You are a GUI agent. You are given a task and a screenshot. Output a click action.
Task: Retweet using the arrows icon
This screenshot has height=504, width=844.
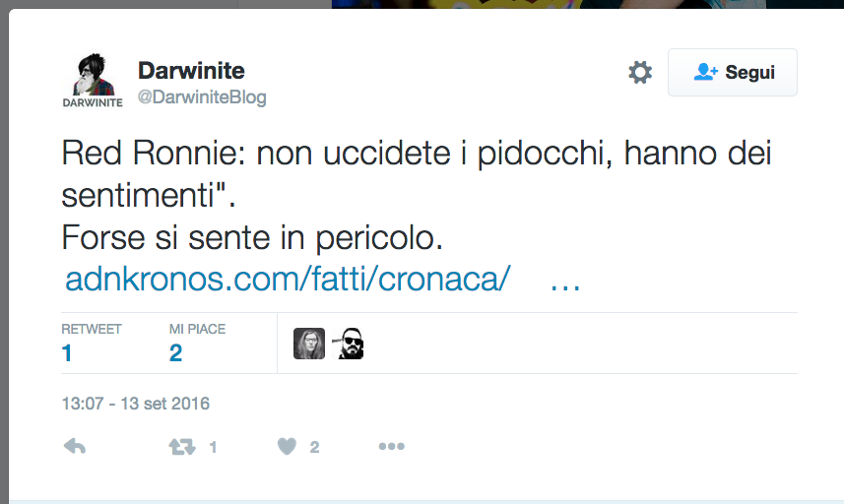pyautogui.click(x=181, y=447)
